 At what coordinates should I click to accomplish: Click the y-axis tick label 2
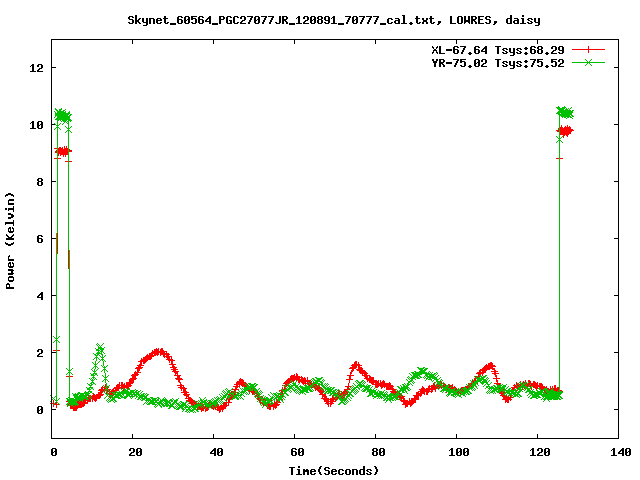pyautogui.click(x=40, y=353)
